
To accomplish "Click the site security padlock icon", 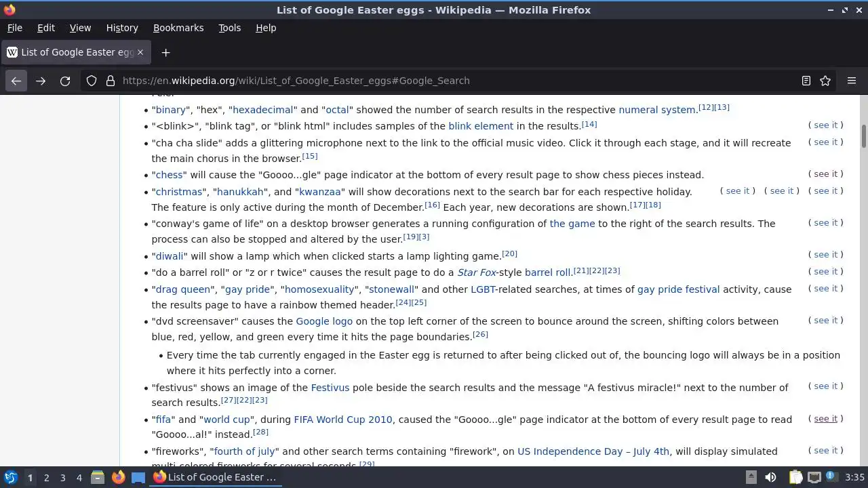I will [x=111, y=81].
